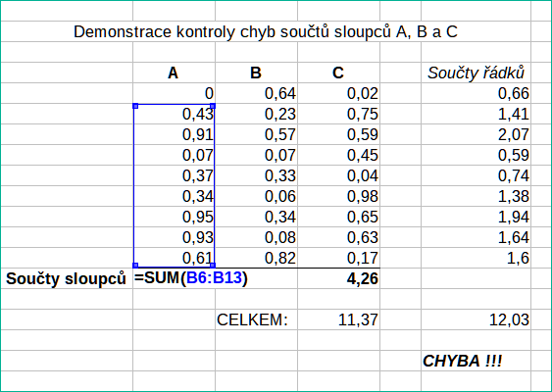Select the row sums total 12,03
Viewport: 552px width, 392px height.
pos(476,319)
